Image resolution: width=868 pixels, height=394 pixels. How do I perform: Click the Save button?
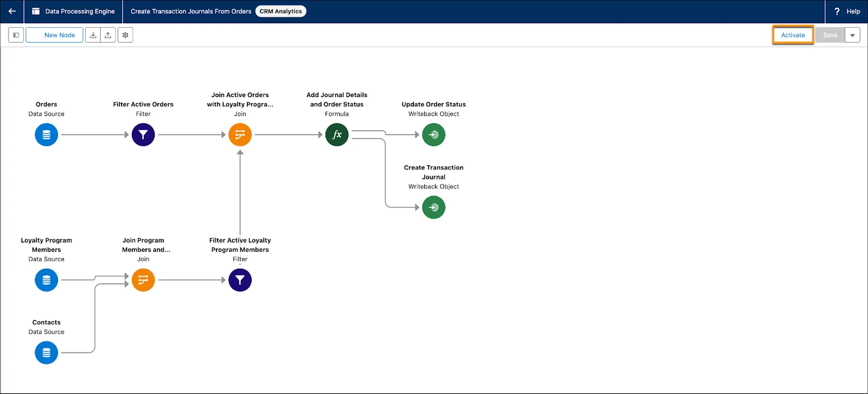[830, 35]
